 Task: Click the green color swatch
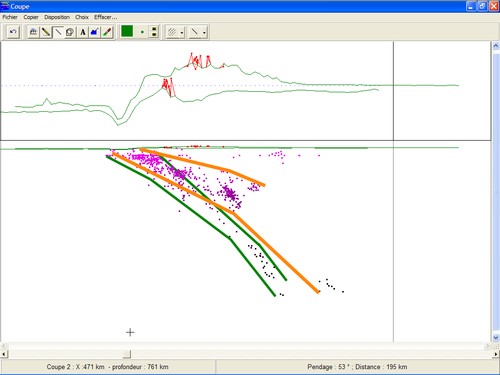127,32
